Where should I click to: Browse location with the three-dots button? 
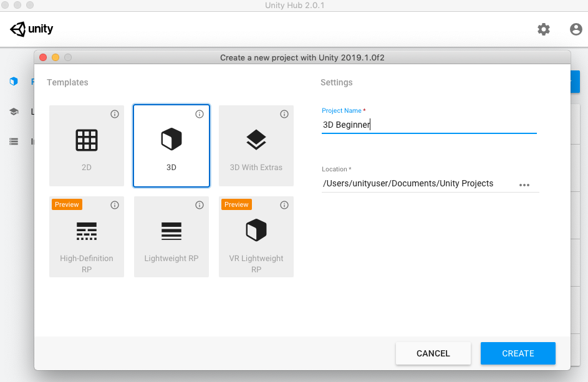pos(524,185)
